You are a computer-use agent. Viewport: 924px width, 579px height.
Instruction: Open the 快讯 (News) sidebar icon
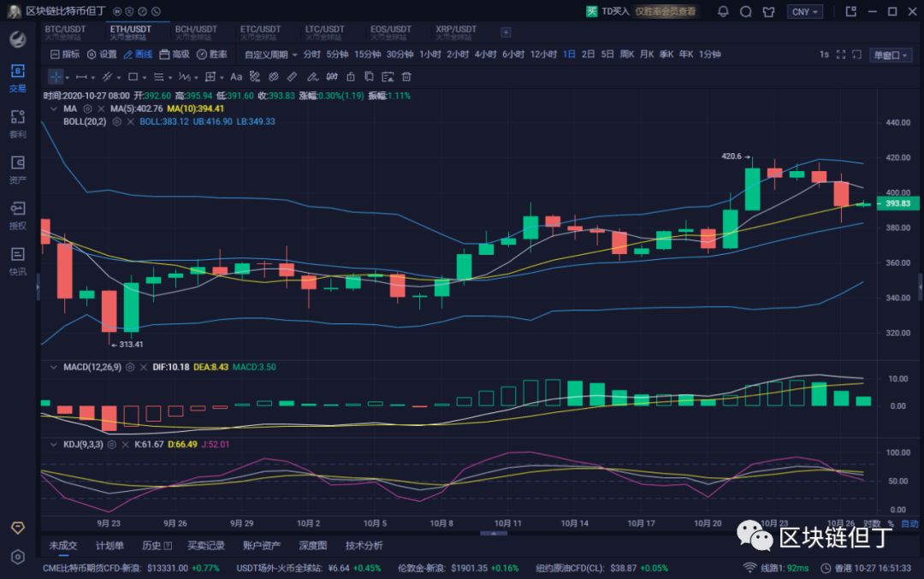coord(17,260)
